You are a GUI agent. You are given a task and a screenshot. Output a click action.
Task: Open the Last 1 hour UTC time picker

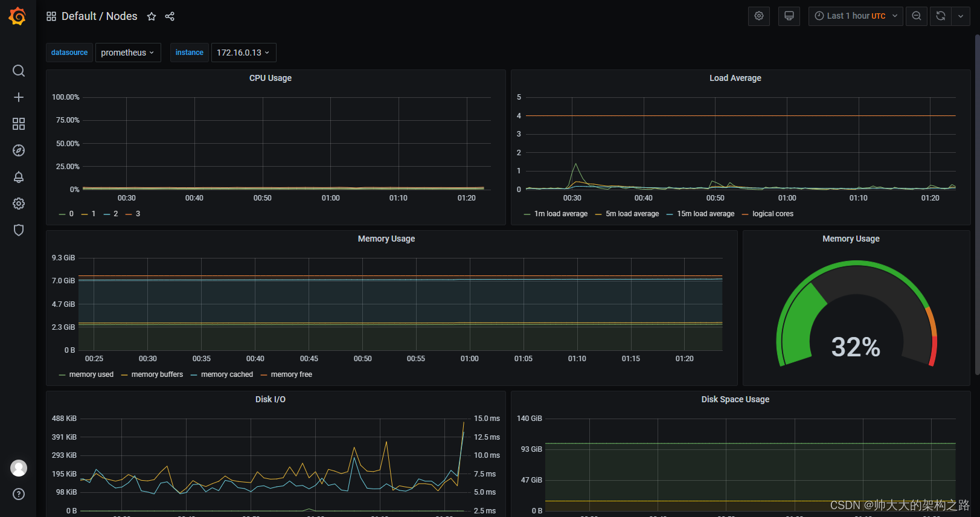coord(856,16)
